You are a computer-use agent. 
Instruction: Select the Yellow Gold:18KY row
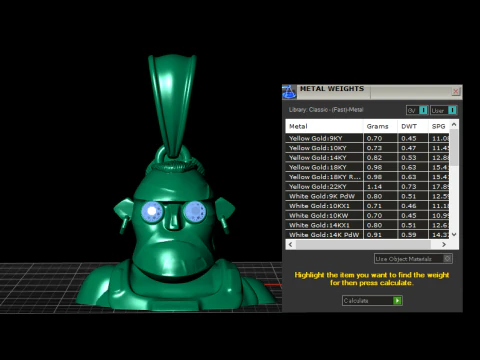pos(367,167)
